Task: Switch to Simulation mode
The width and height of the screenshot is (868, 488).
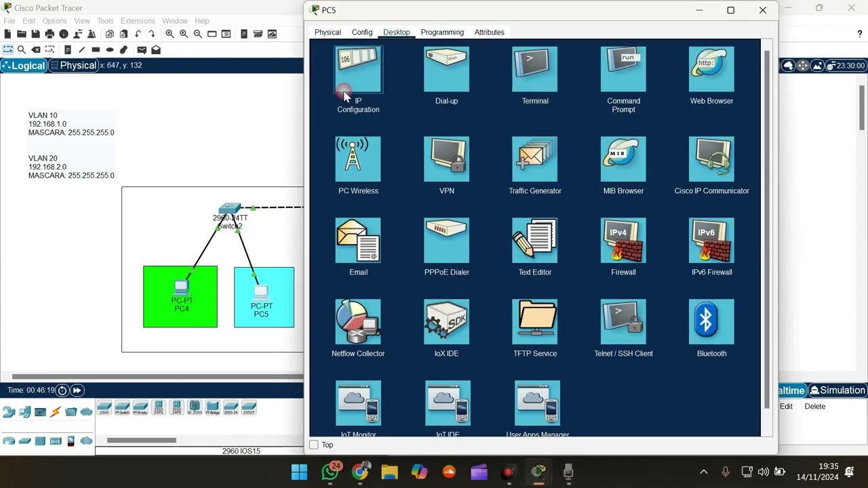Action: click(838, 390)
